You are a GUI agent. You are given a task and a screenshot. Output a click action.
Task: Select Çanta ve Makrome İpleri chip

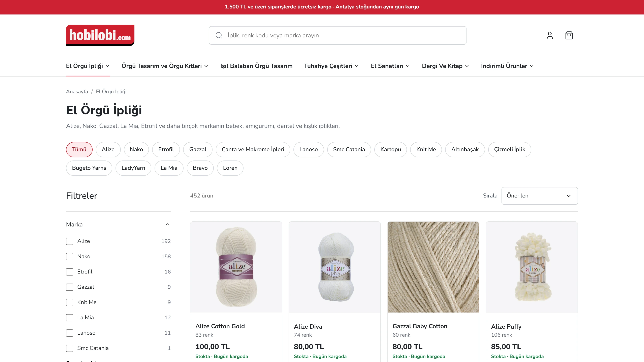tap(253, 149)
